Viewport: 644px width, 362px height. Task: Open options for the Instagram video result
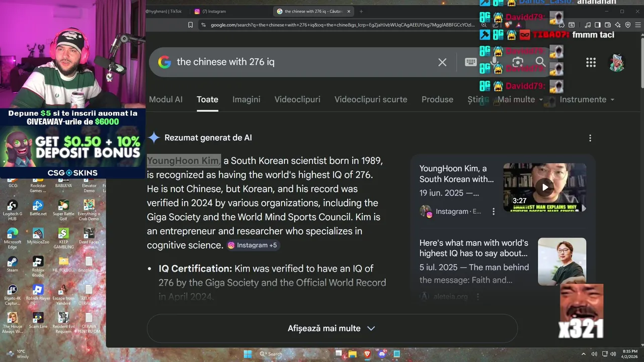point(494,212)
